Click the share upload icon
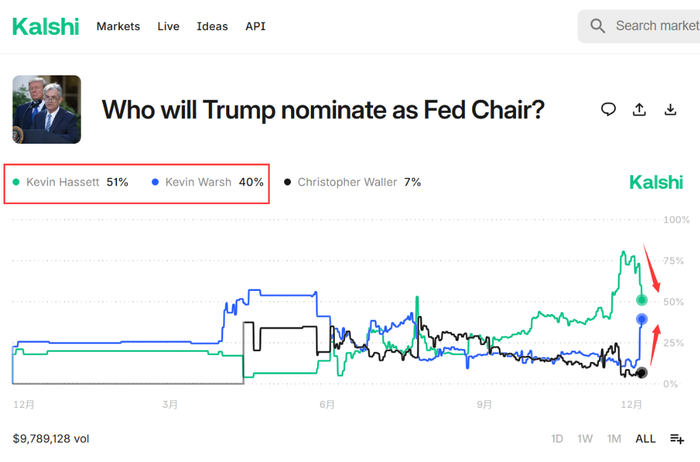This screenshot has width=700, height=462. pos(640,109)
